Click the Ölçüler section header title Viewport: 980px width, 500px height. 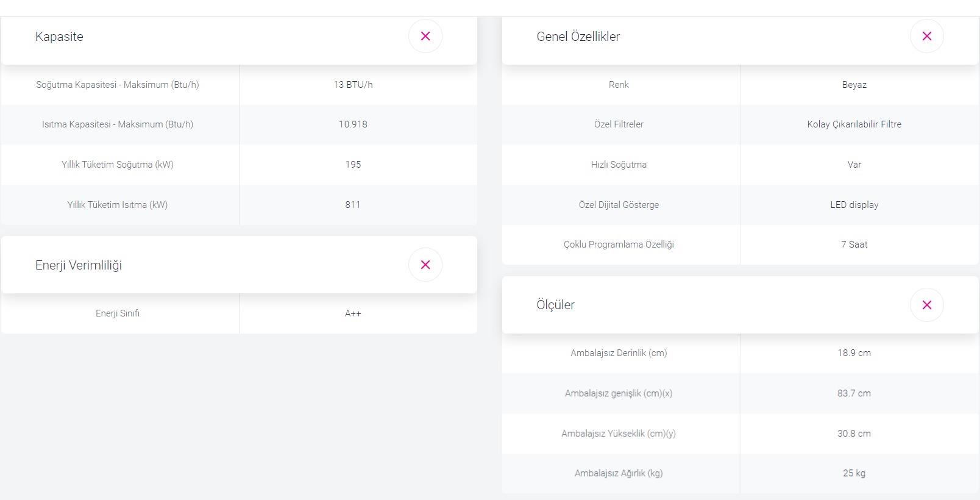pyautogui.click(x=555, y=305)
